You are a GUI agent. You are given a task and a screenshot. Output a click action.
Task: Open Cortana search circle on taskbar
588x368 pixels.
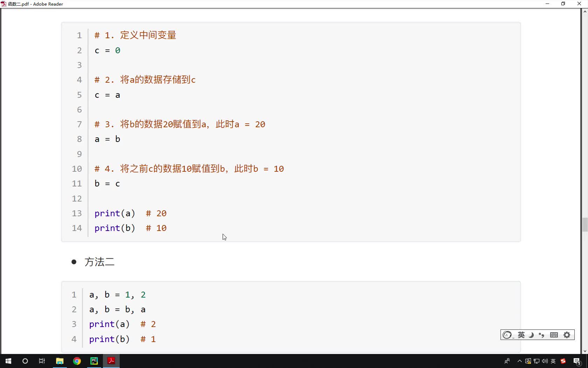pyautogui.click(x=25, y=361)
